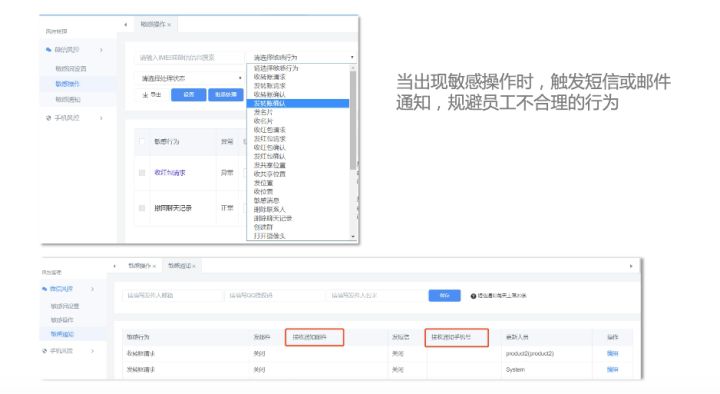Viewport: 720px width, 394px height.
Task: Click the dropdown list scrollbar up arrow
Action: 353,68
